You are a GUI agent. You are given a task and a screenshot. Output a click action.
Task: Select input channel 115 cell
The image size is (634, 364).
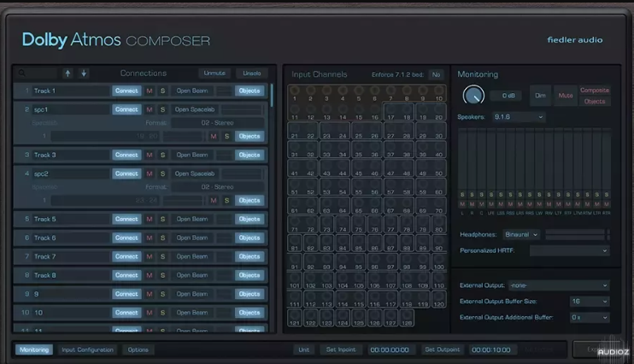click(x=359, y=299)
